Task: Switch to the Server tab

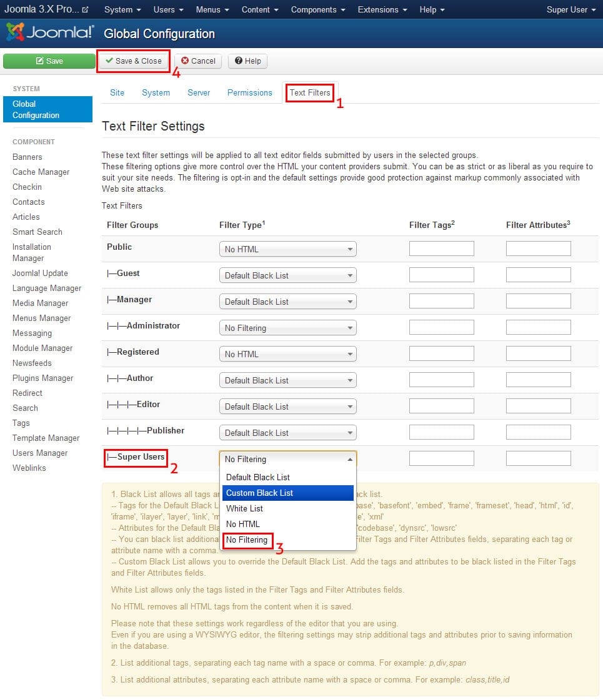Action: (x=199, y=92)
